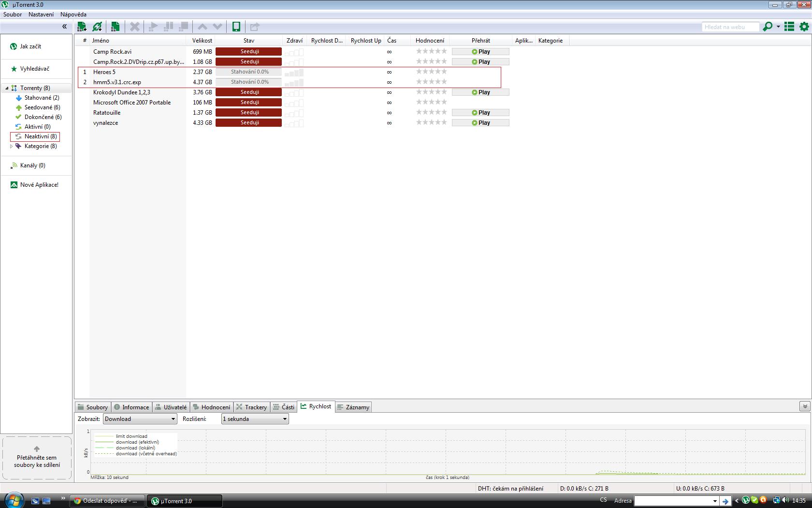Expand the Kategorie tree node
The height and width of the screenshot is (508, 812).
12,146
